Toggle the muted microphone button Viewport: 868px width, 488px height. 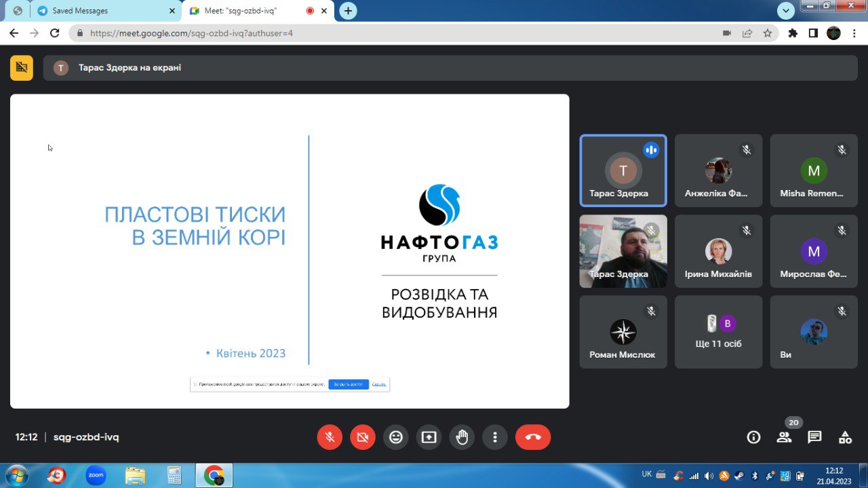(330, 437)
